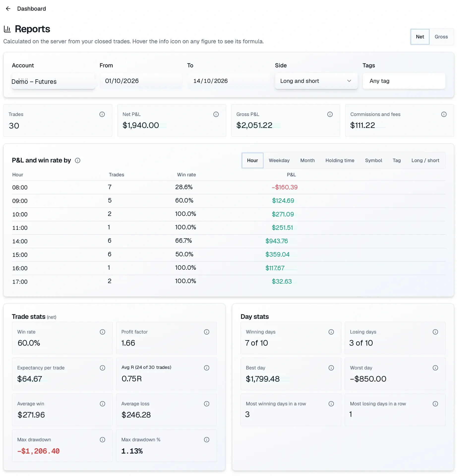Screen dimensions: 457x476
Task: Click the Win rate info icon
Action: tap(102, 332)
